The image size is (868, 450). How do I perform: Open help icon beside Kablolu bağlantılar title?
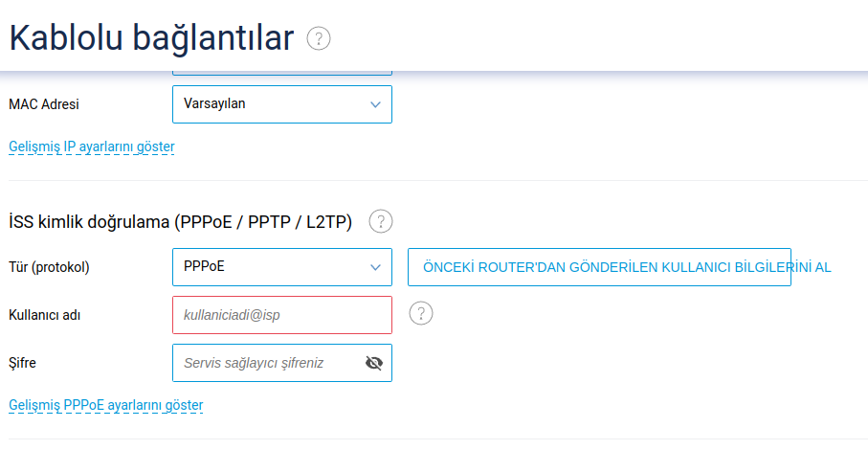pyautogui.click(x=319, y=38)
